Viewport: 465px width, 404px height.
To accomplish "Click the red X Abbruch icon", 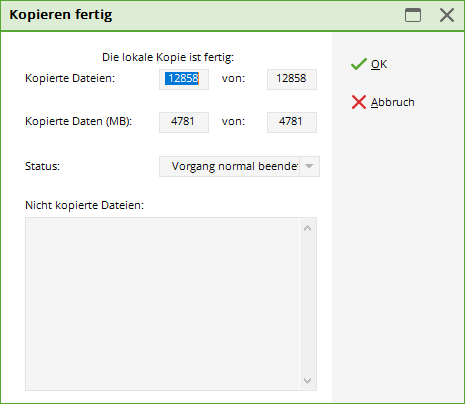I will (359, 102).
